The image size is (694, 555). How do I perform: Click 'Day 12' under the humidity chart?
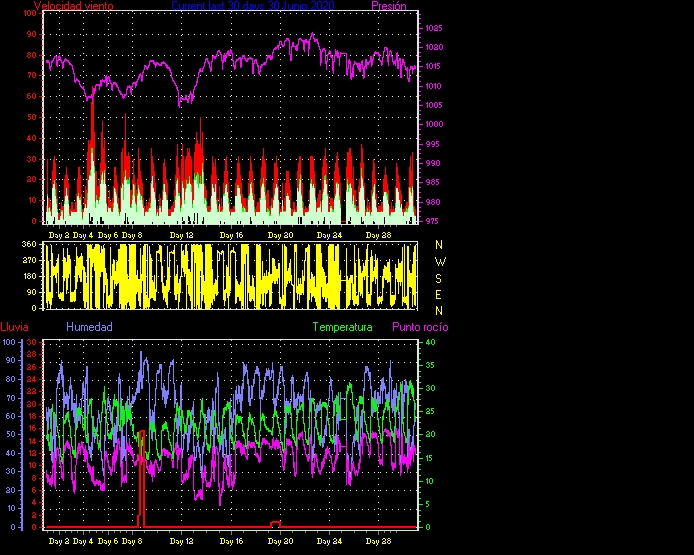(x=182, y=541)
